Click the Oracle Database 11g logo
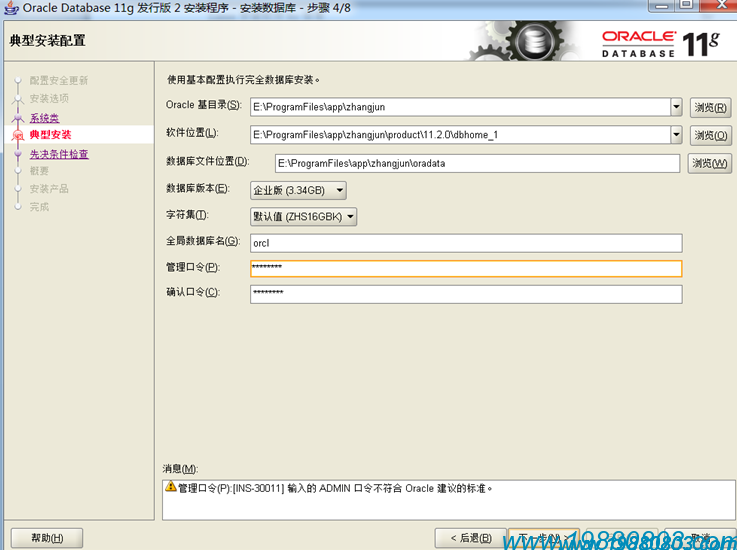Viewport: 737px width, 550px height. pos(661,44)
